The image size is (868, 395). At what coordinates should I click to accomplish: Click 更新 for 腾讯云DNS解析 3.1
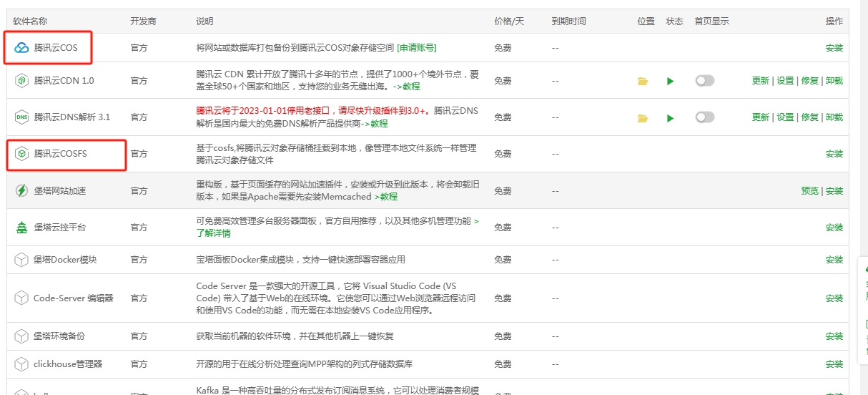(761, 117)
